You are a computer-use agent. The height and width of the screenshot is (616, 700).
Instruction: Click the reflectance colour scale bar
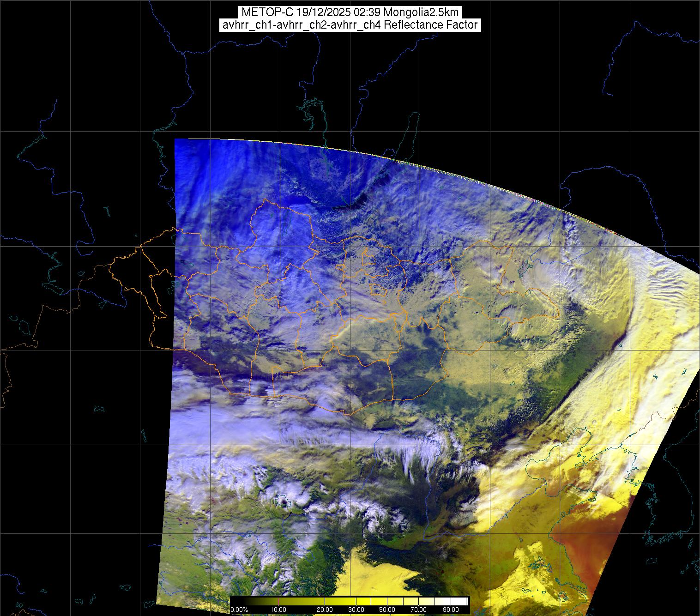(x=350, y=601)
